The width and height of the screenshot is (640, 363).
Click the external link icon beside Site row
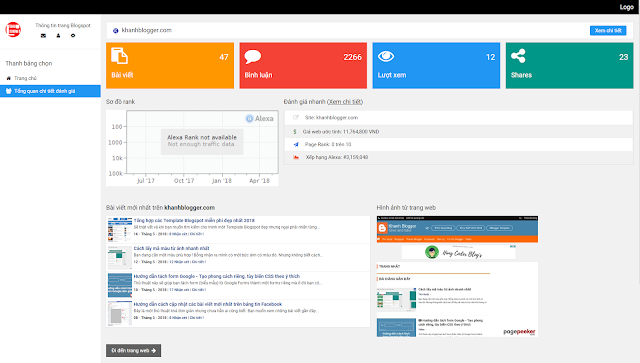click(x=296, y=118)
